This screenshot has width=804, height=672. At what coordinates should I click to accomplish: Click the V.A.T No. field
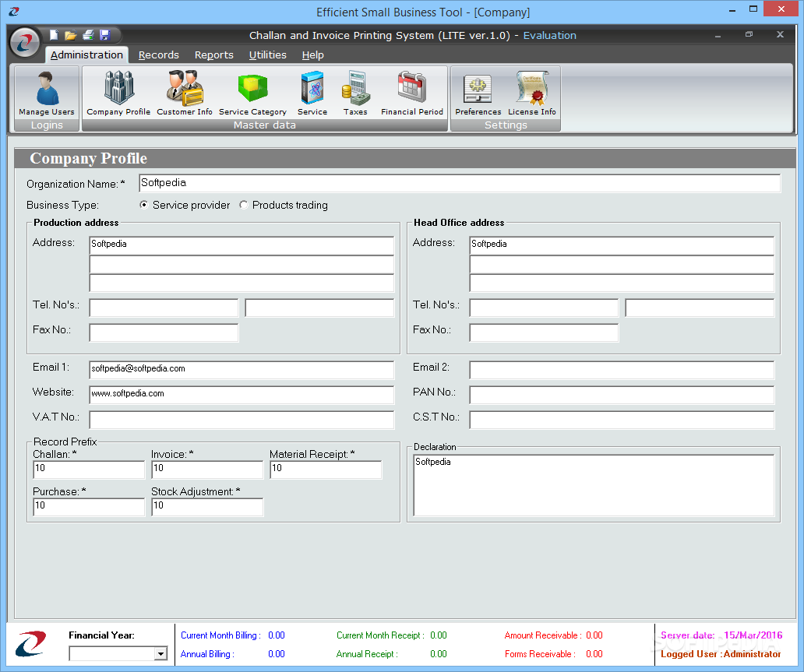[242, 419]
